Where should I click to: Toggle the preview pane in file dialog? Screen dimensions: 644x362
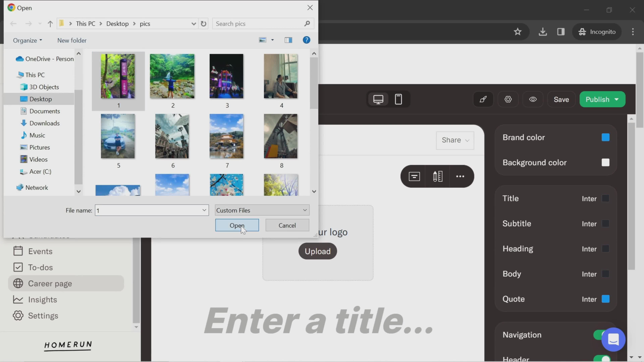point(288,40)
